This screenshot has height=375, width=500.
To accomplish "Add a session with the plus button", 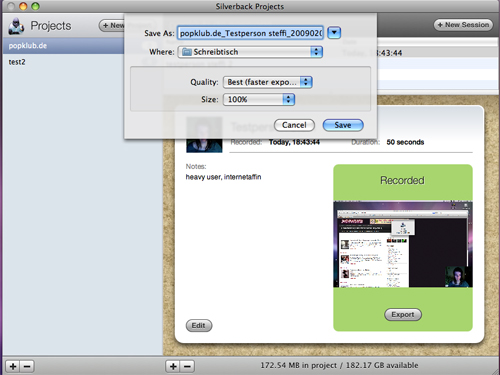I will [x=173, y=367].
